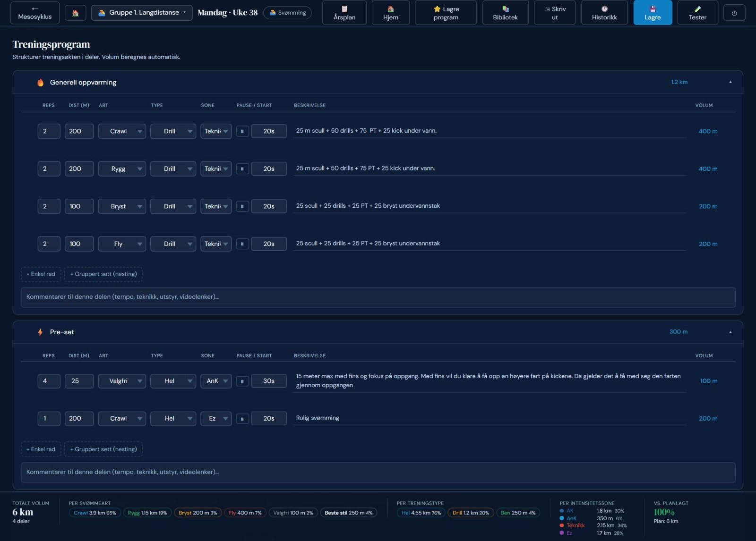Open the Rygg stroke dropdown
The width and height of the screenshot is (756, 541).
[122, 169]
